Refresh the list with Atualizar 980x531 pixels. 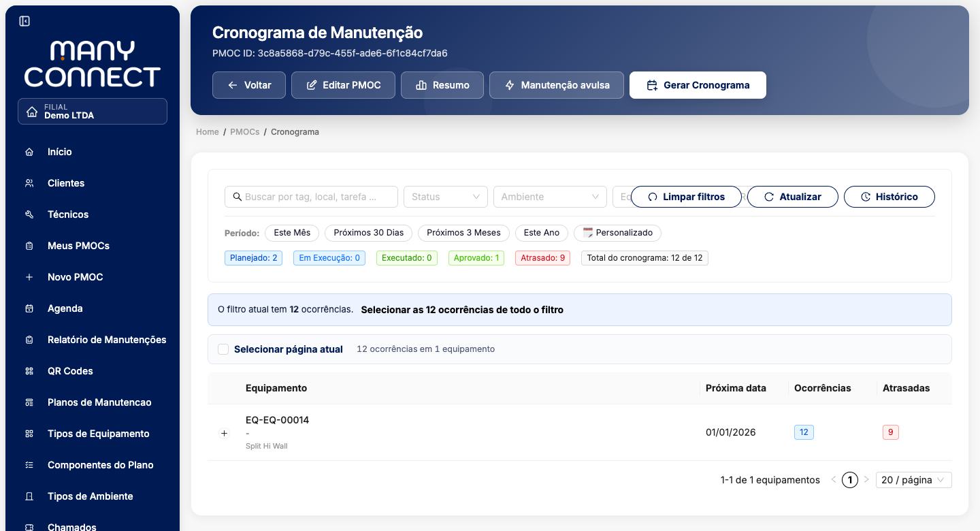click(x=793, y=197)
